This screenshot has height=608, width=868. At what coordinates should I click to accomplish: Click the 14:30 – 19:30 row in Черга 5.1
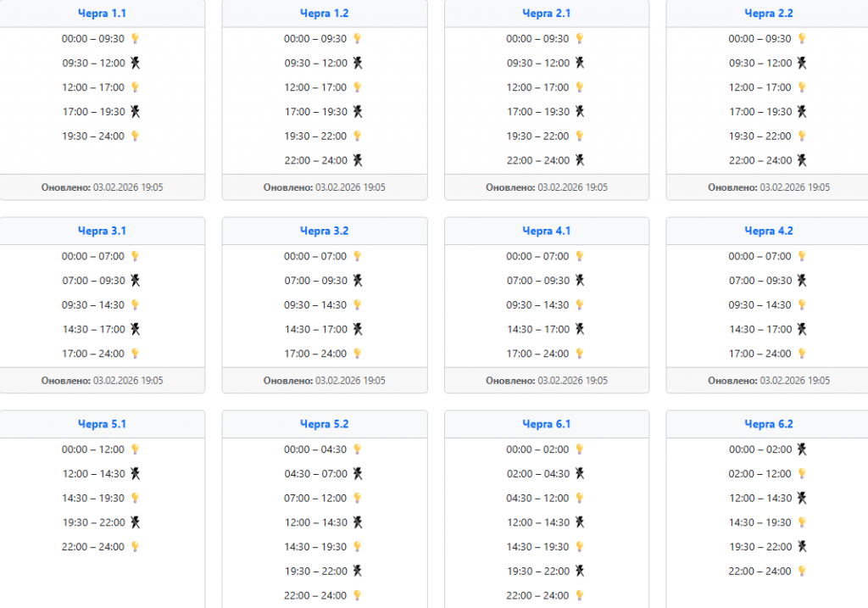coord(93,499)
